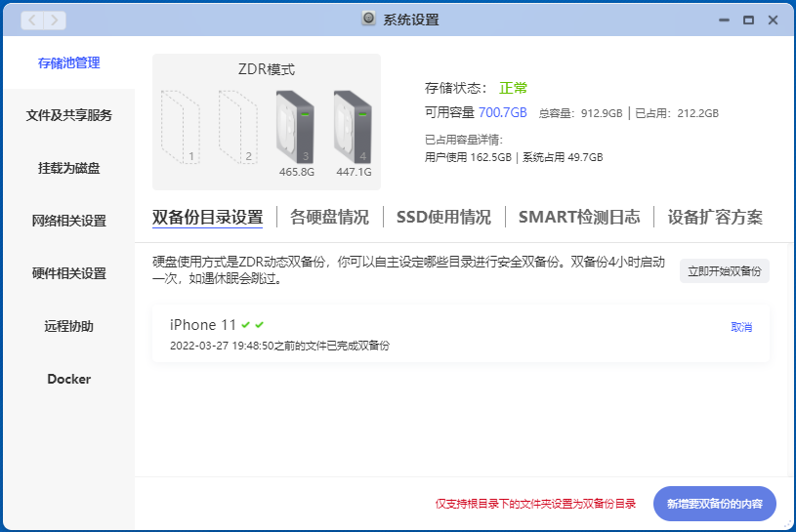Select empty disk slot 2
Screen dimensions: 796x532
[x=237, y=126]
